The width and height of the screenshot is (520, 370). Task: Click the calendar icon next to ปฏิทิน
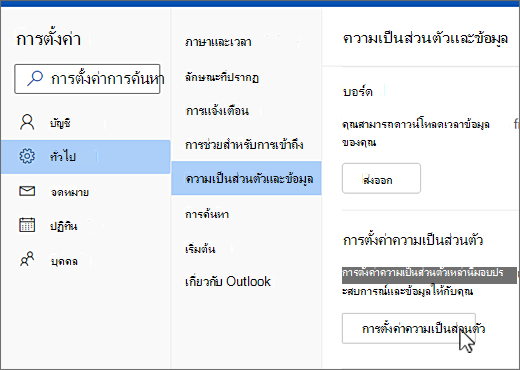pos(27,224)
